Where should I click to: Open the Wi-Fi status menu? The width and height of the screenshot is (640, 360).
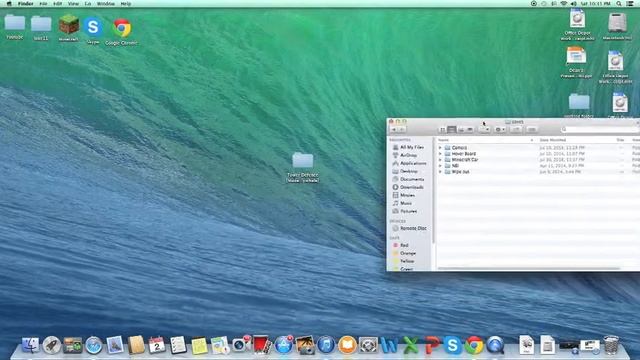click(x=564, y=4)
